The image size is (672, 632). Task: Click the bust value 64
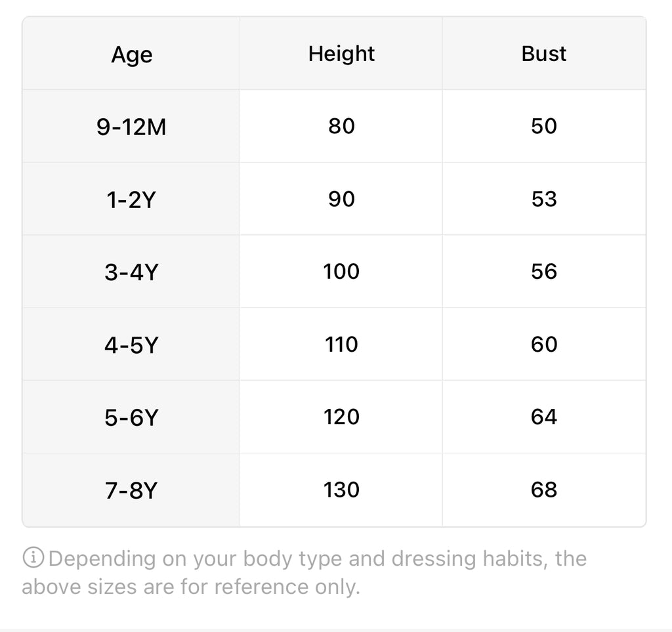pyautogui.click(x=543, y=417)
